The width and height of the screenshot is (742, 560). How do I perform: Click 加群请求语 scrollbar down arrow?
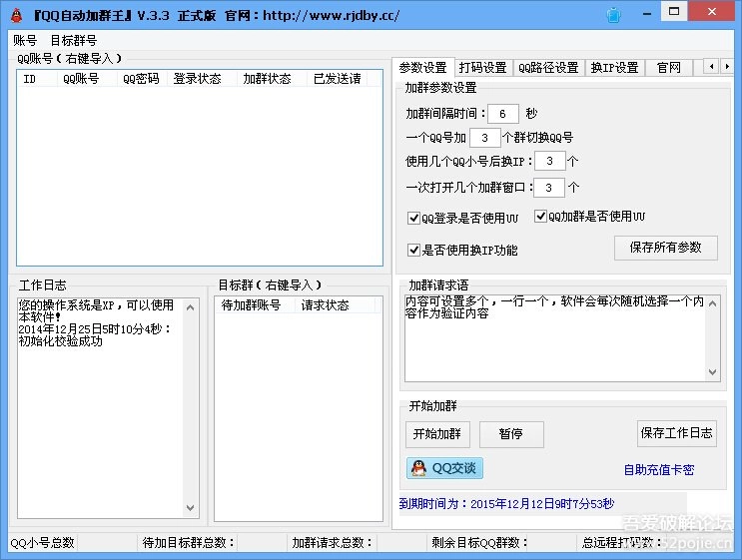click(712, 372)
